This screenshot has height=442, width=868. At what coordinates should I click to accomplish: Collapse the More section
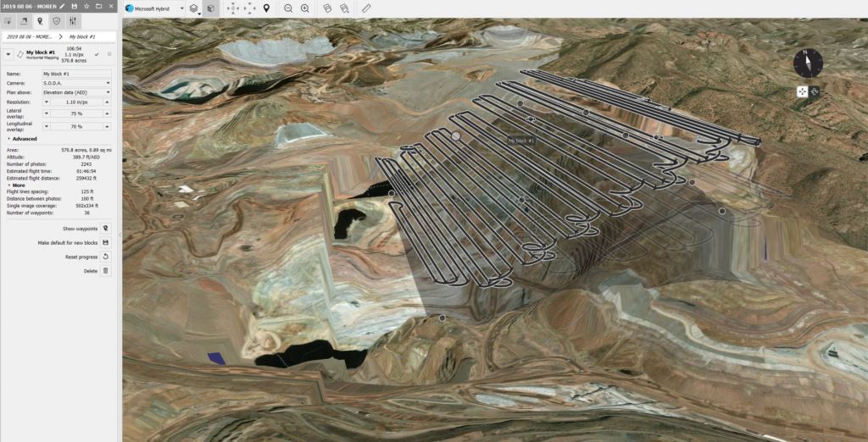[16, 185]
